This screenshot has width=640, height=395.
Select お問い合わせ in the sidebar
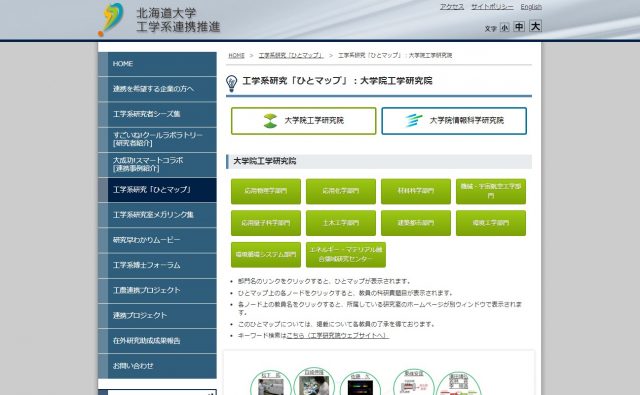(158, 366)
